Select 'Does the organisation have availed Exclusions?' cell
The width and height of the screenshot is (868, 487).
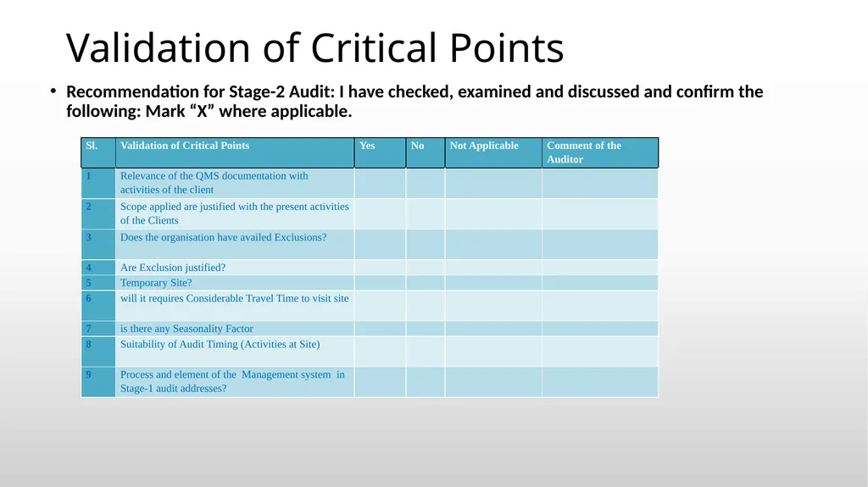tap(235, 244)
